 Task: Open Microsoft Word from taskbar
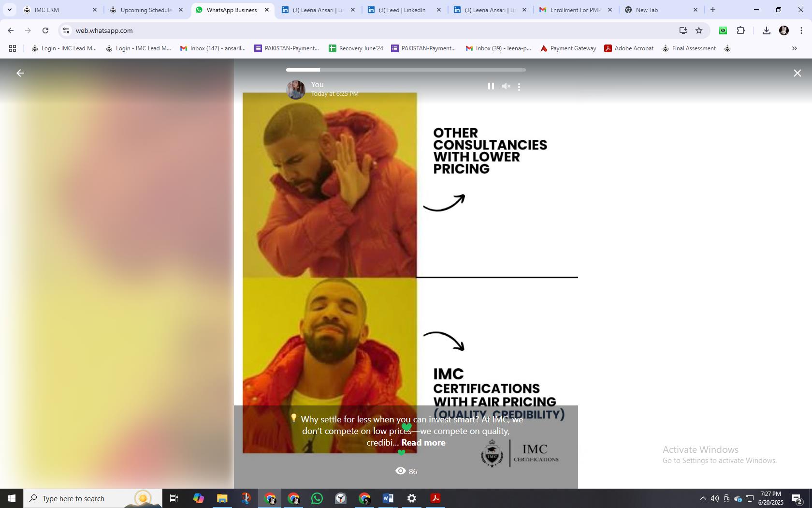point(388,498)
